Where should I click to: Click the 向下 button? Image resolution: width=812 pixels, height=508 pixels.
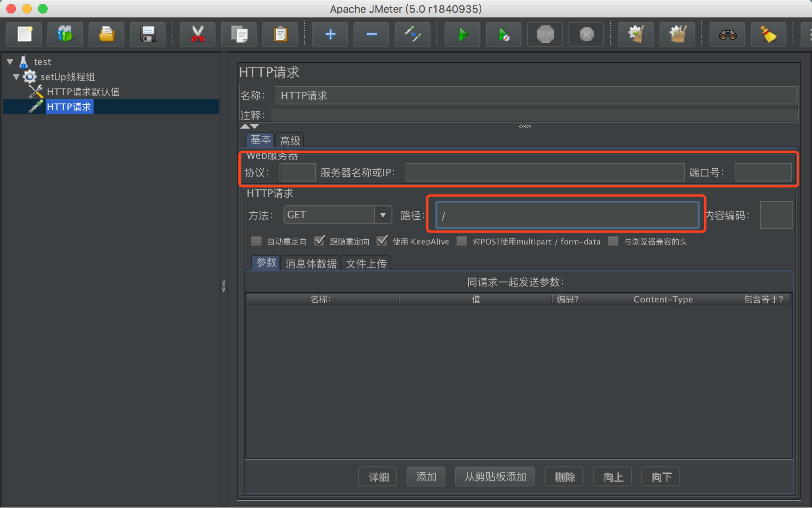pos(661,477)
